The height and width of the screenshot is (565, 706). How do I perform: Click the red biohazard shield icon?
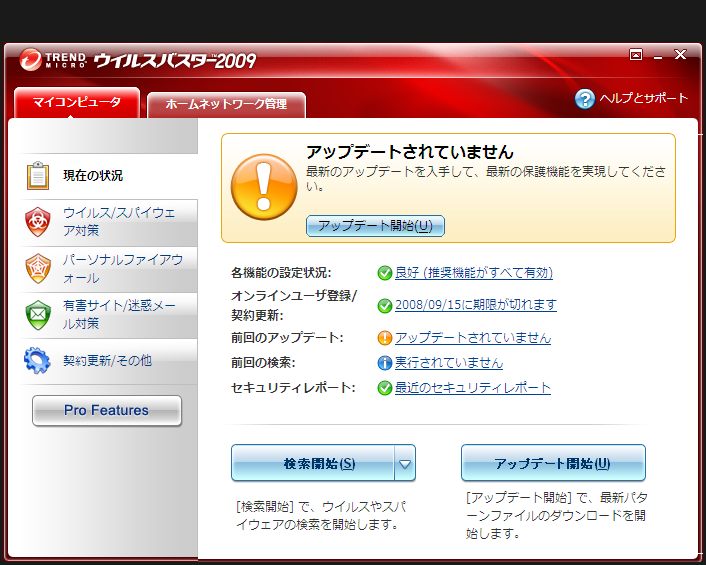[x=38, y=221]
